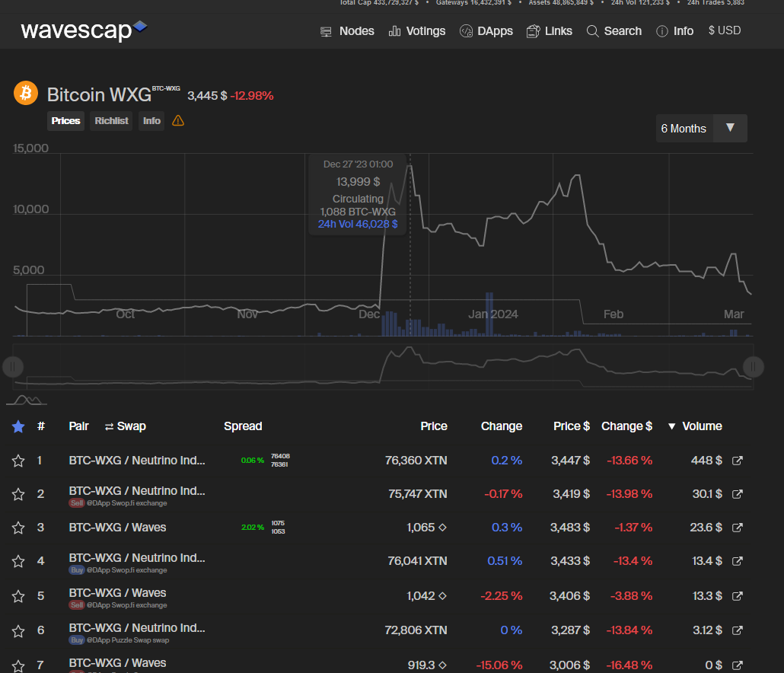The image size is (784, 673).
Task: Toggle the Swap filter header
Action: 126,426
